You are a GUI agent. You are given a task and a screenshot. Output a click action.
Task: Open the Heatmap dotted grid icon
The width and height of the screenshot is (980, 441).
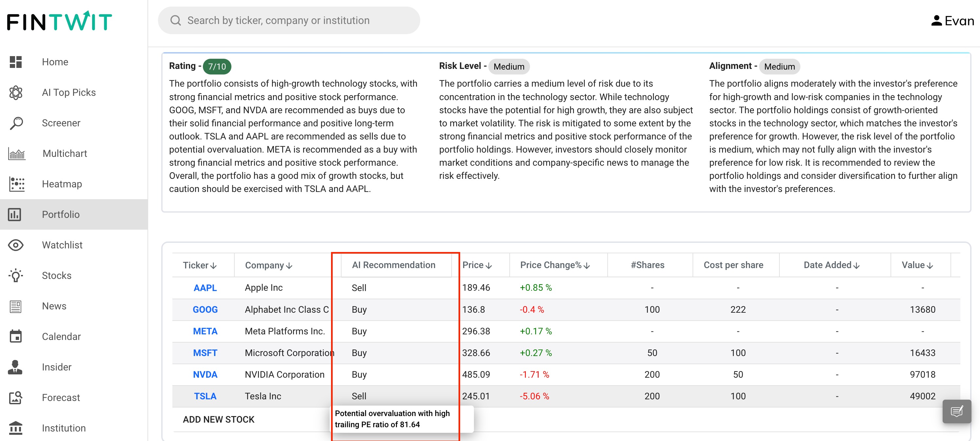pos(16,184)
